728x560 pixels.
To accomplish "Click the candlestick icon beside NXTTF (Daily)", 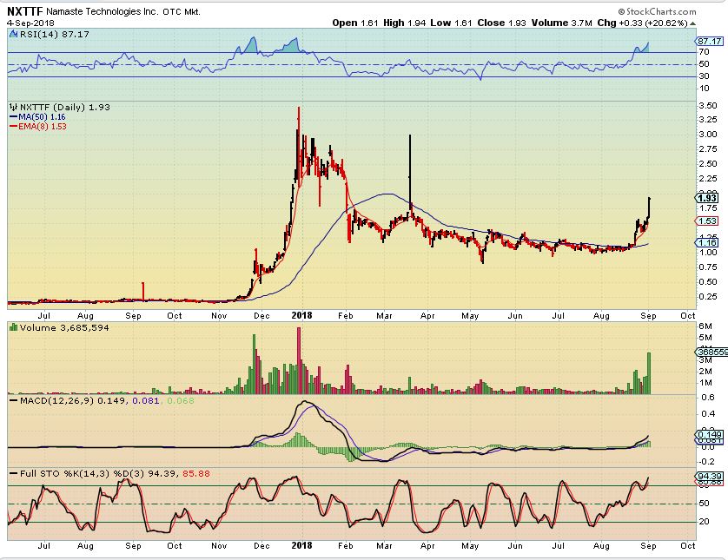I will click(x=13, y=107).
